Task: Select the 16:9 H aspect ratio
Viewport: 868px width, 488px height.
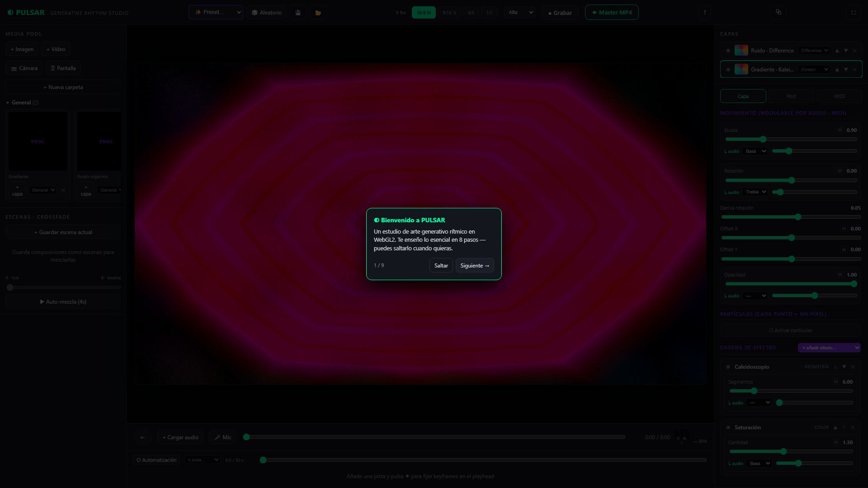Action: click(x=424, y=13)
